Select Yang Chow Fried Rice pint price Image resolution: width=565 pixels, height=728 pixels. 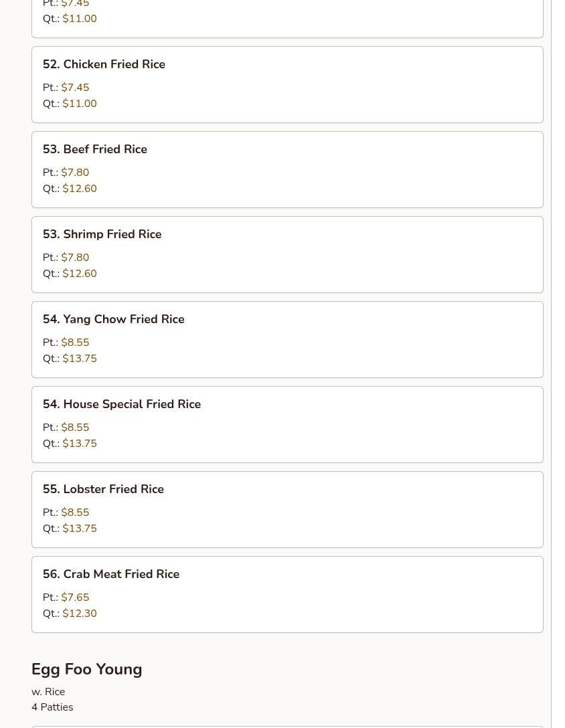pos(75,343)
